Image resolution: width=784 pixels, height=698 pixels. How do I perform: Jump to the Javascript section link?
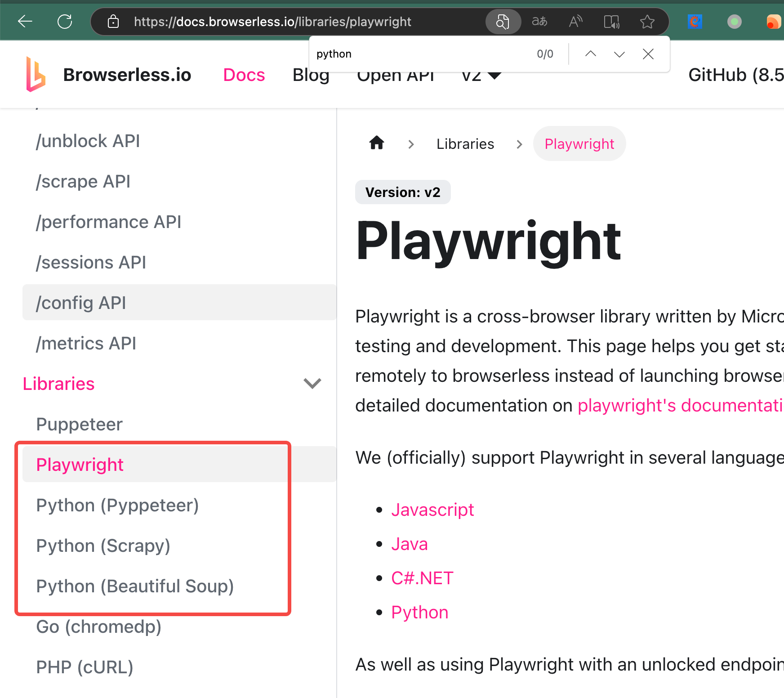pos(432,510)
